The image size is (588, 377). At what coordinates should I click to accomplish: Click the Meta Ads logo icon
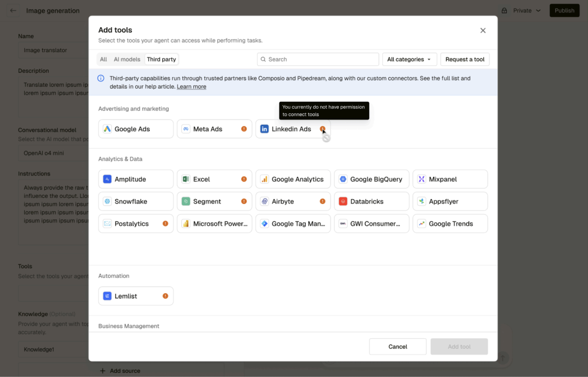coord(186,129)
